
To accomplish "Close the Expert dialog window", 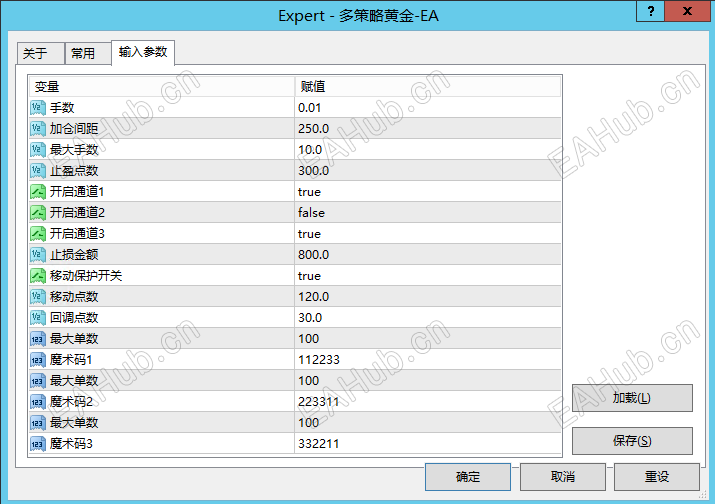I will point(688,11).
